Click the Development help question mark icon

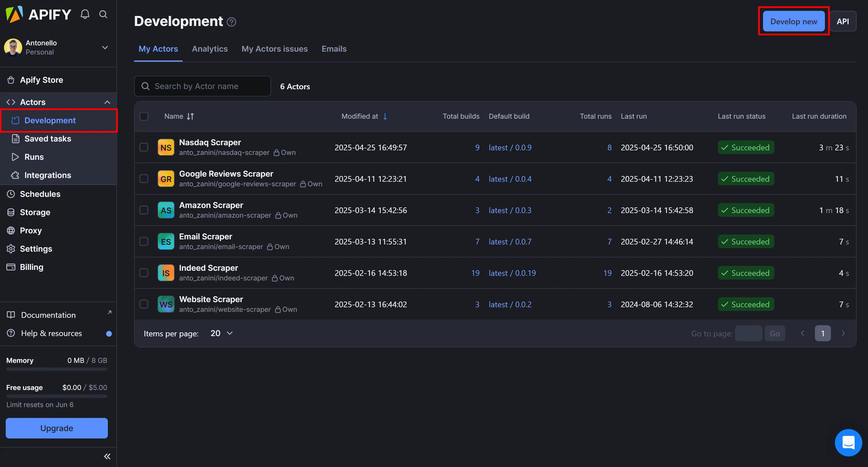click(x=231, y=22)
